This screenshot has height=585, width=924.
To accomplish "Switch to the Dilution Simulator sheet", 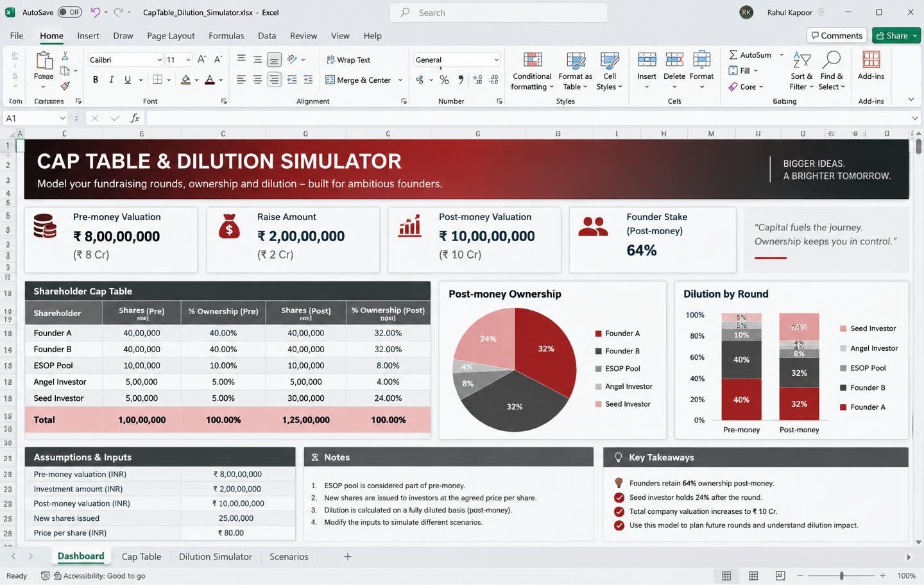I will [215, 557].
